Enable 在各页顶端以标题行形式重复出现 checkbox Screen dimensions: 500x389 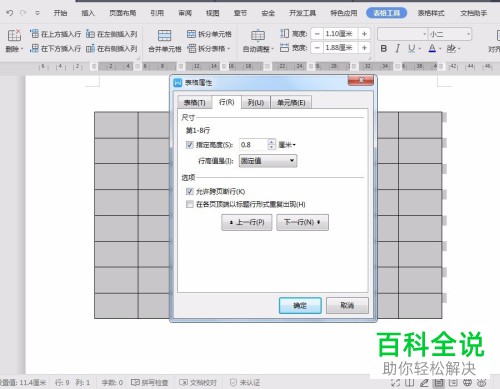[x=189, y=204]
